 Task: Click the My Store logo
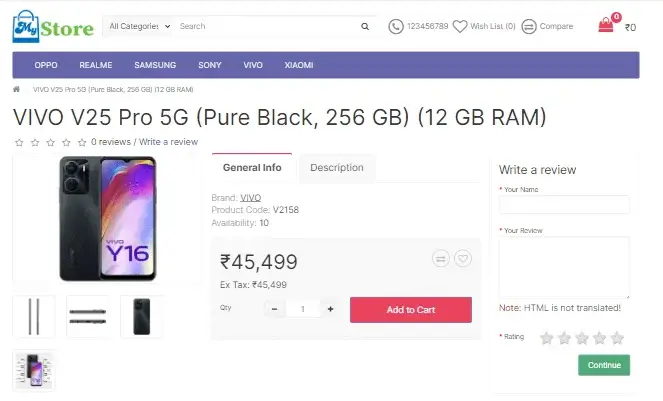[x=52, y=26]
